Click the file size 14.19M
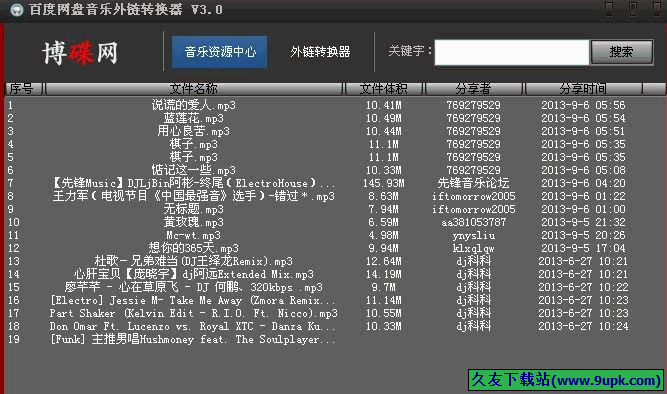Image resolution: width=667 pixels, height=394 pixels. (384, 274)
